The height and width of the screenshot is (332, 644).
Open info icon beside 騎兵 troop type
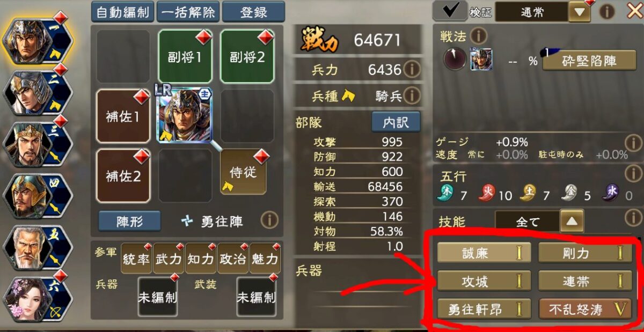click(x=412, y=96)
